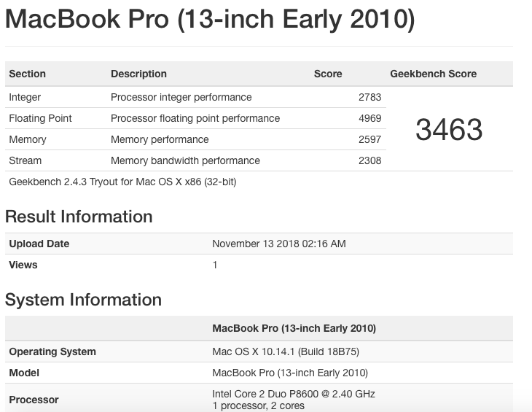Click the MacBook Pro page title heading
532x412 pixels.
click(x=210, y=19)
